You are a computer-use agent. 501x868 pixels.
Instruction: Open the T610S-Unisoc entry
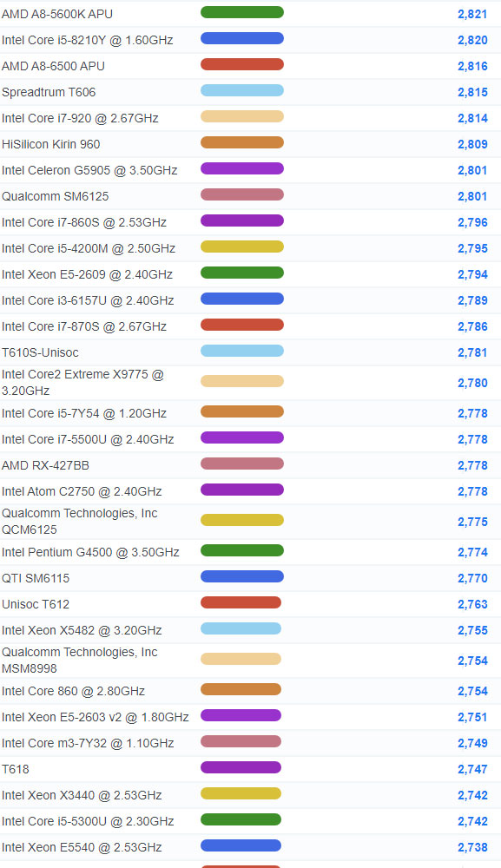point(41,352)
